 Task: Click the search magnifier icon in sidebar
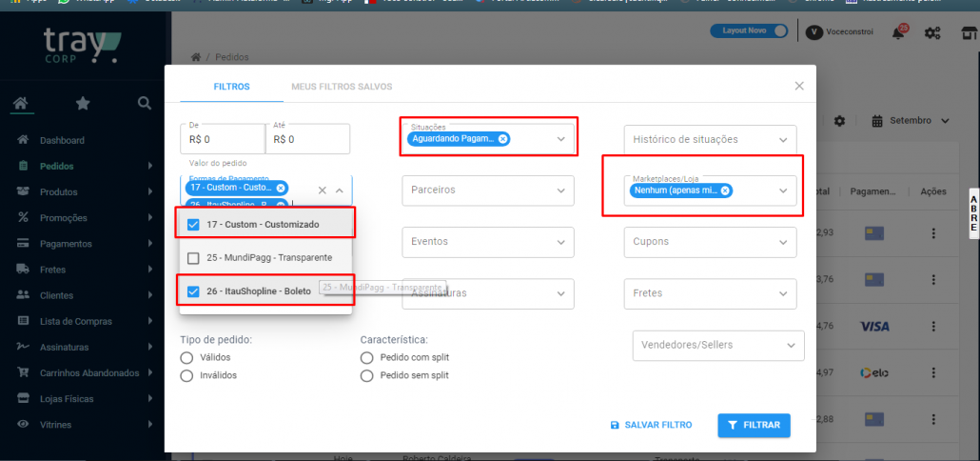click(x=144, y=103)
